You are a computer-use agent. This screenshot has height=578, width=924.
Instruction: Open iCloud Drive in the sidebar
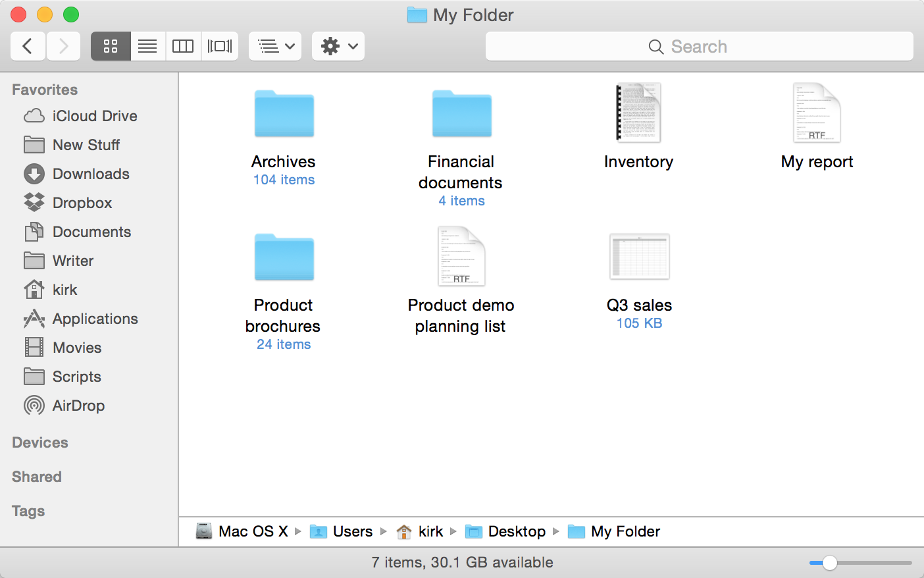[94, 116]
